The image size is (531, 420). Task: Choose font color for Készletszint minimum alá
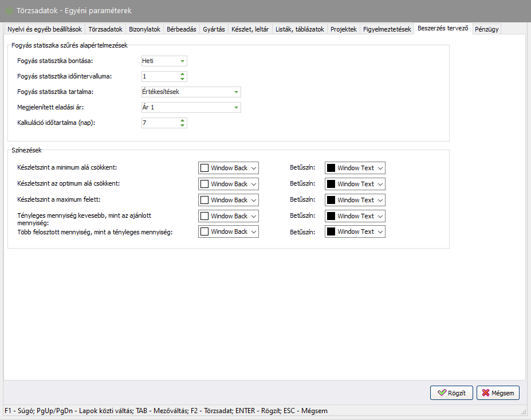click(x=355, y=168)
